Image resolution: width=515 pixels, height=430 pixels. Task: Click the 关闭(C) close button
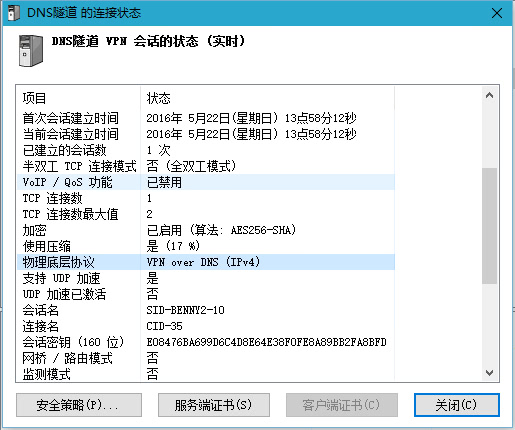tap(456, 405)
